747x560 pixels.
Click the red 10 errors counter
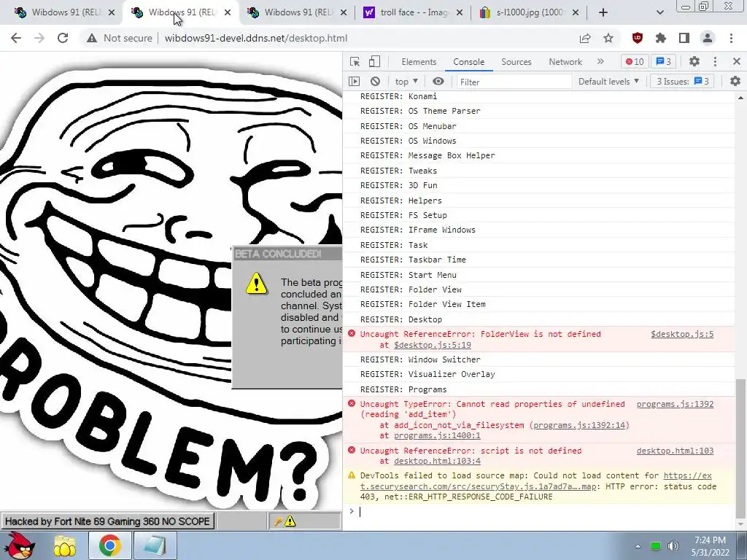[x=635, y=61]
